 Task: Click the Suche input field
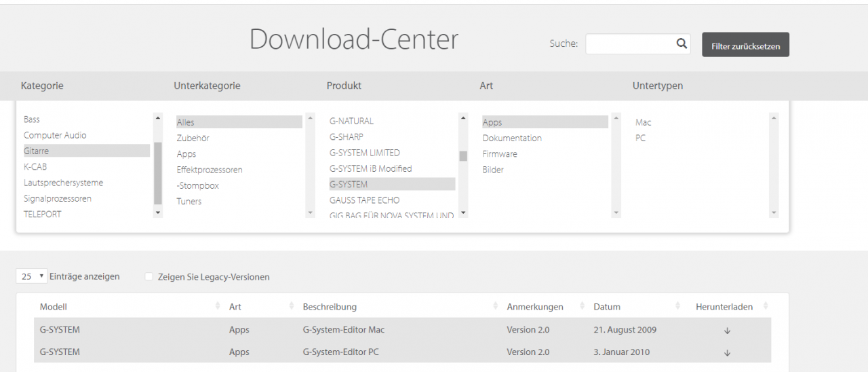tap(637, 44)
